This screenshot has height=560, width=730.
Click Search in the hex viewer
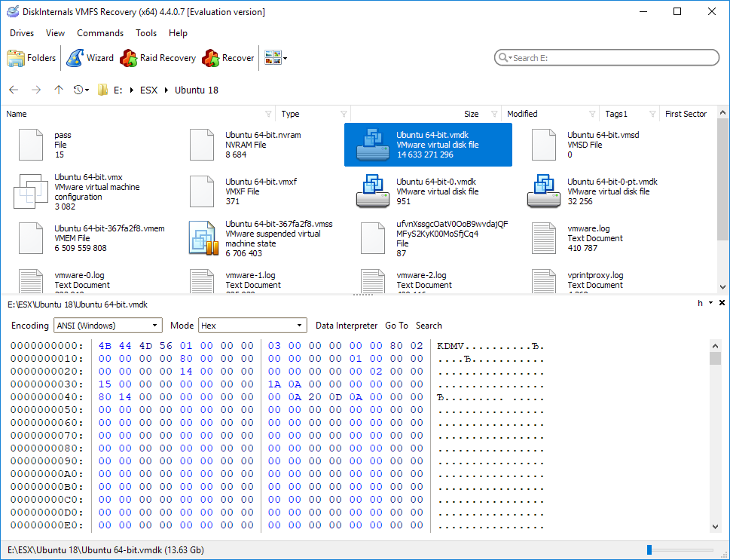click(x=429, y=325)
